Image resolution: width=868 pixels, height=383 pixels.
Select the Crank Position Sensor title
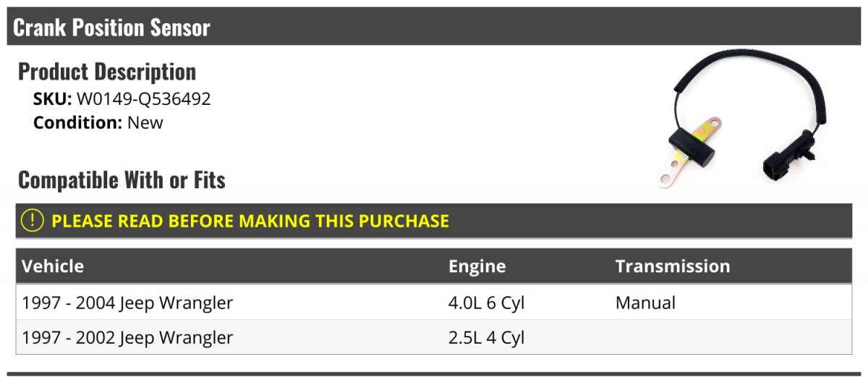click(111, 28)
